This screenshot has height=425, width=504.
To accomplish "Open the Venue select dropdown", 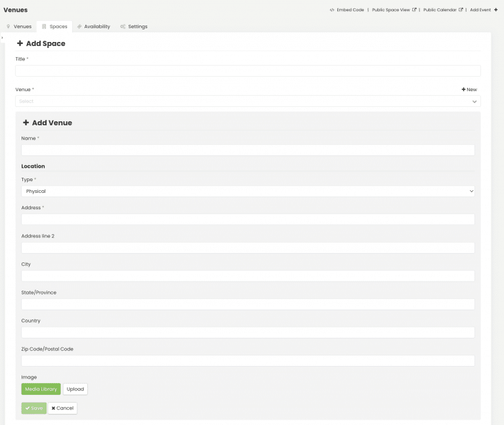I will click(x=247, y=102).
